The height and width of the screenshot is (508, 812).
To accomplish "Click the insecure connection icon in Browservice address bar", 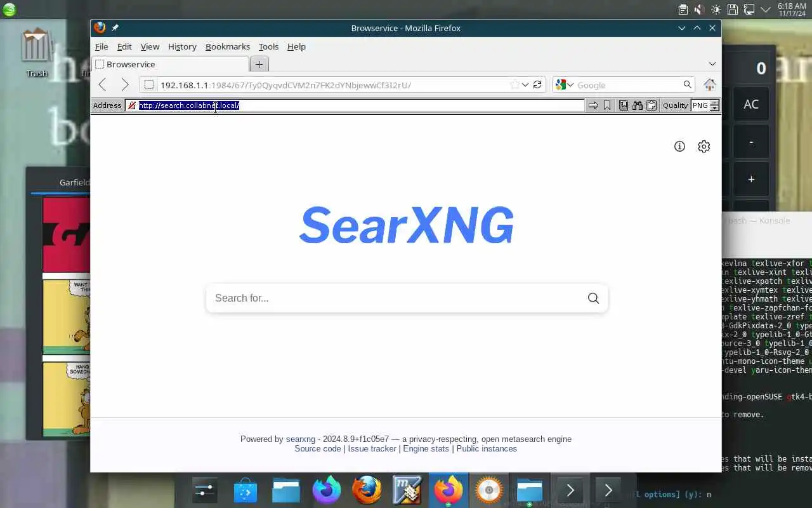I will coord(131,105).
